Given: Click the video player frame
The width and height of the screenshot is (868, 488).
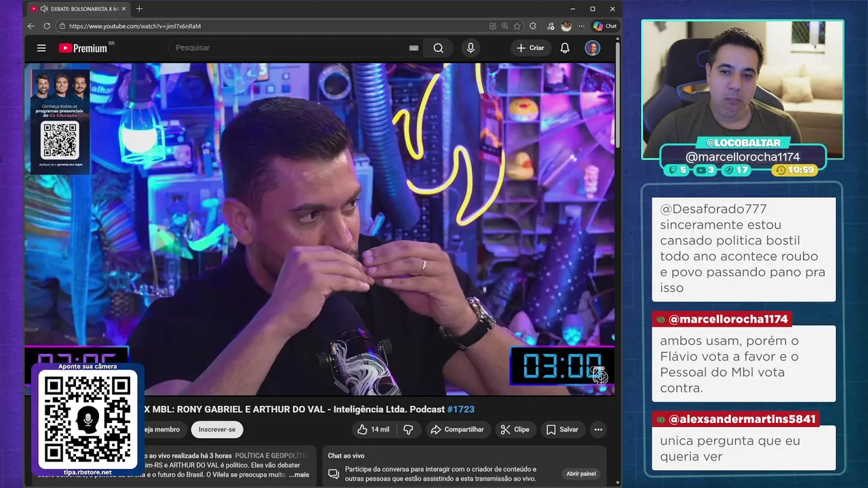Looking at the screenshot, I should pos(319,229).
